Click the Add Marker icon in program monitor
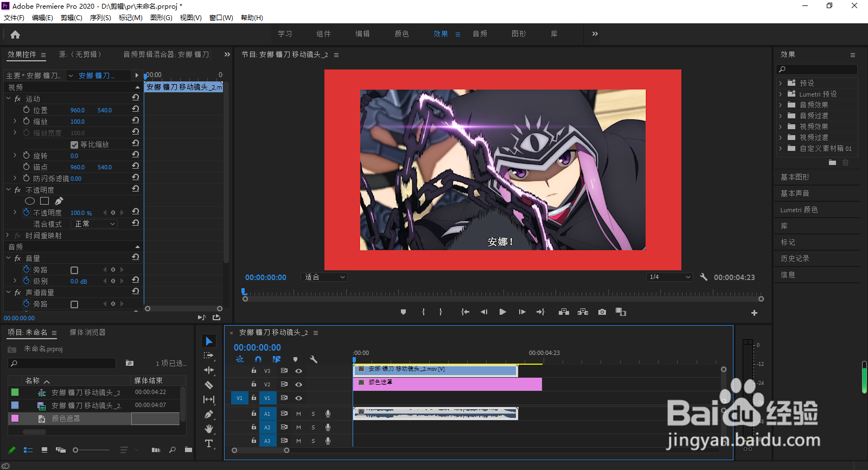 coord(403,312)
